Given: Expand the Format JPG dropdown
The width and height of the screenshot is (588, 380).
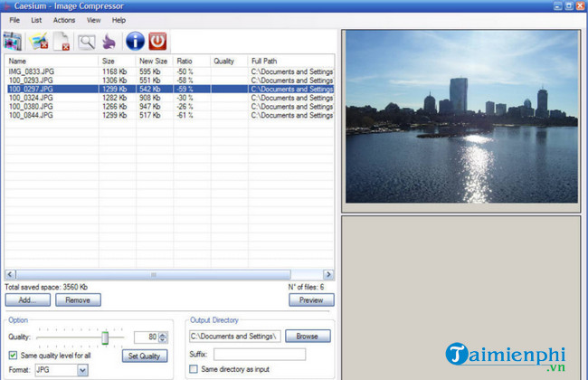Looking at the screenshot, I should click(83, 371).
